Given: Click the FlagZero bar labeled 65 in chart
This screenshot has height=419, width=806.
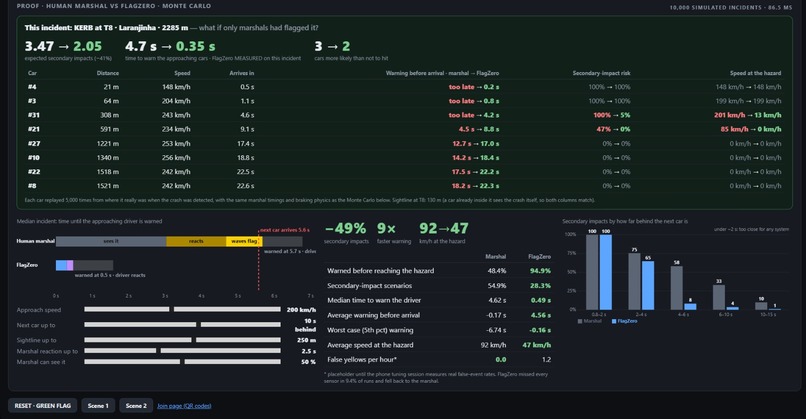Looking at the screenshot, I should [648, 285].
